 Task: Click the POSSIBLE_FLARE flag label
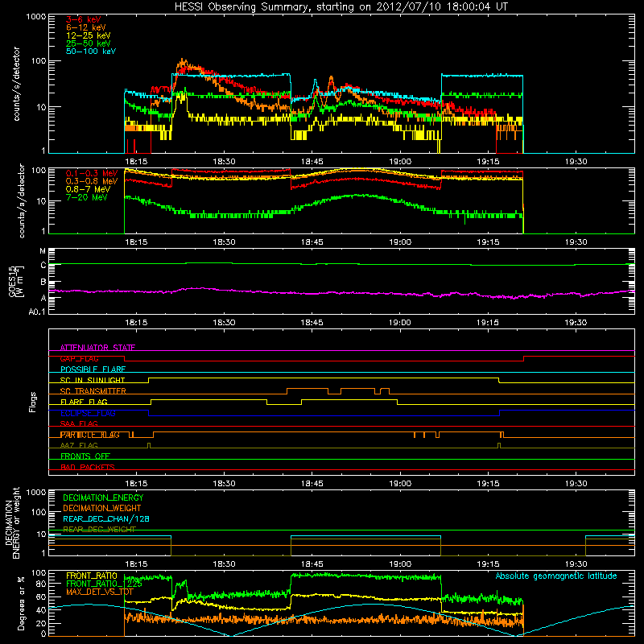click(x=93, y=369)
